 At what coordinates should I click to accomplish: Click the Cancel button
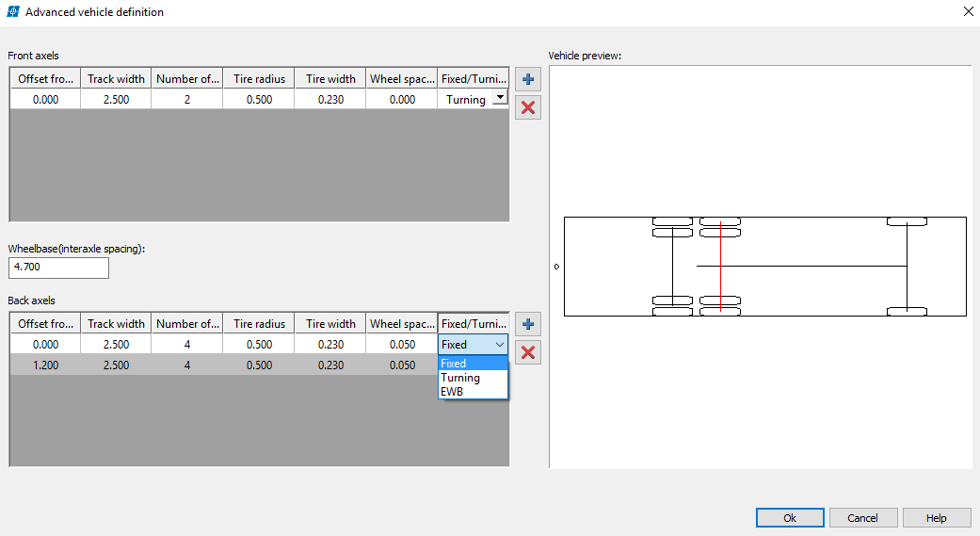(x=862, y=518)
